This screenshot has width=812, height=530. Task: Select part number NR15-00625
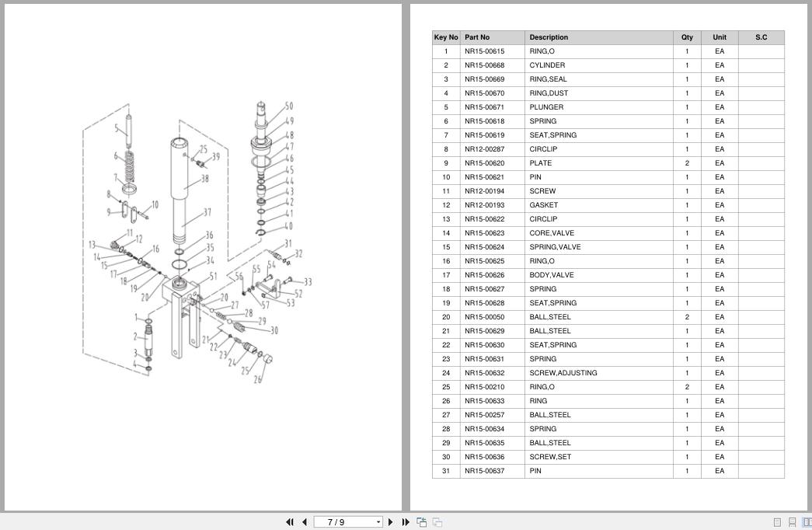pyautogui.click(x=484, y=261)
